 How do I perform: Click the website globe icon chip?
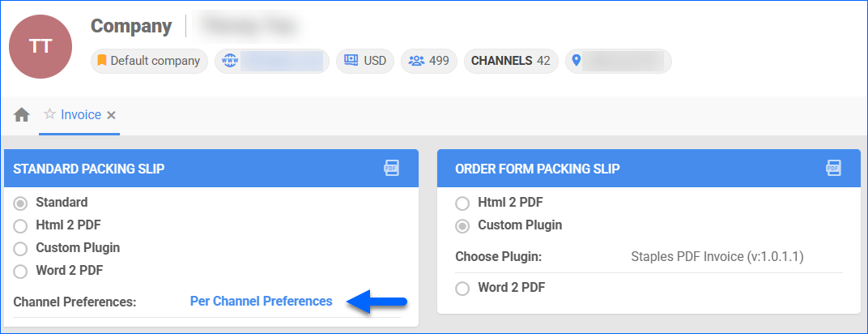(273, 61)
